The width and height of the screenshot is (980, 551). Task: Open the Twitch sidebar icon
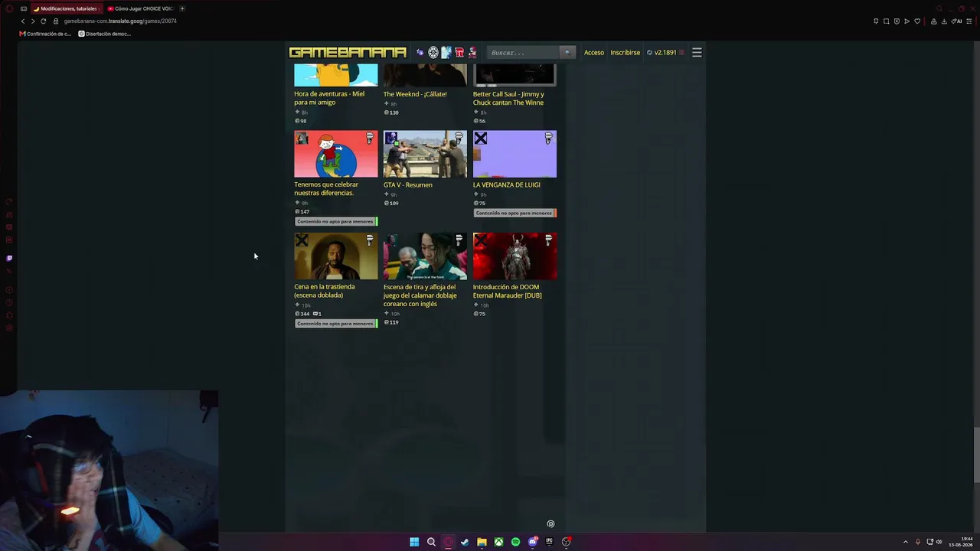pos(9,258)
